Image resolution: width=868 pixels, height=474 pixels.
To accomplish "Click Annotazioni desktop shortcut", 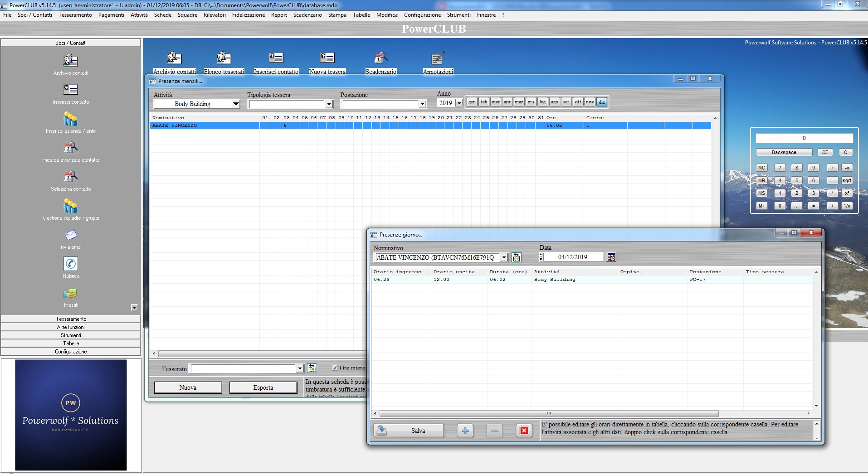I will point(438,63).
